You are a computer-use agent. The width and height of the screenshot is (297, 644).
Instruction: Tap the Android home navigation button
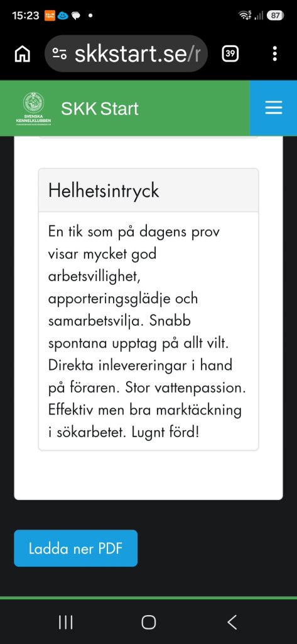[148, 622]
